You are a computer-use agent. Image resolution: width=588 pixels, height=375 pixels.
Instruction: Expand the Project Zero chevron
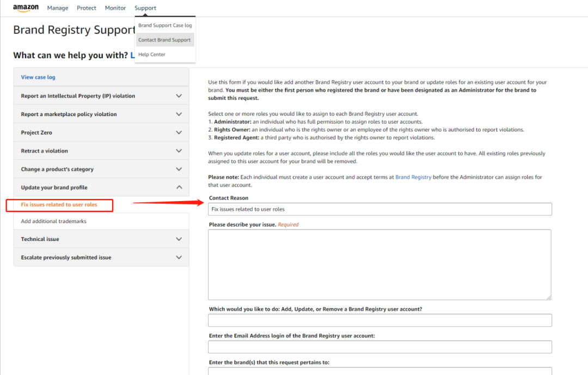coord(179,132)
